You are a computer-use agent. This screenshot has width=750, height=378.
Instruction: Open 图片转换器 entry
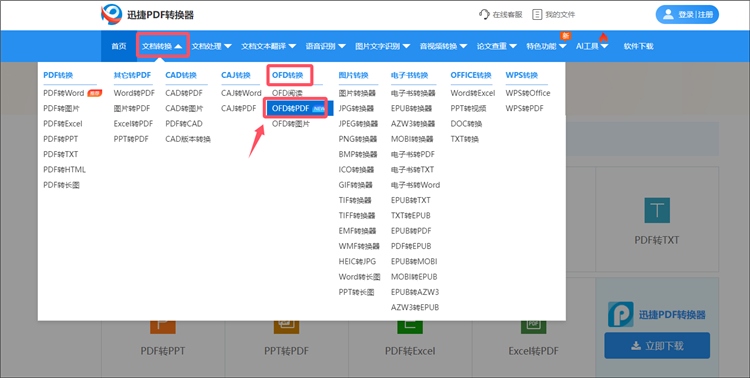tap(357, 93)
